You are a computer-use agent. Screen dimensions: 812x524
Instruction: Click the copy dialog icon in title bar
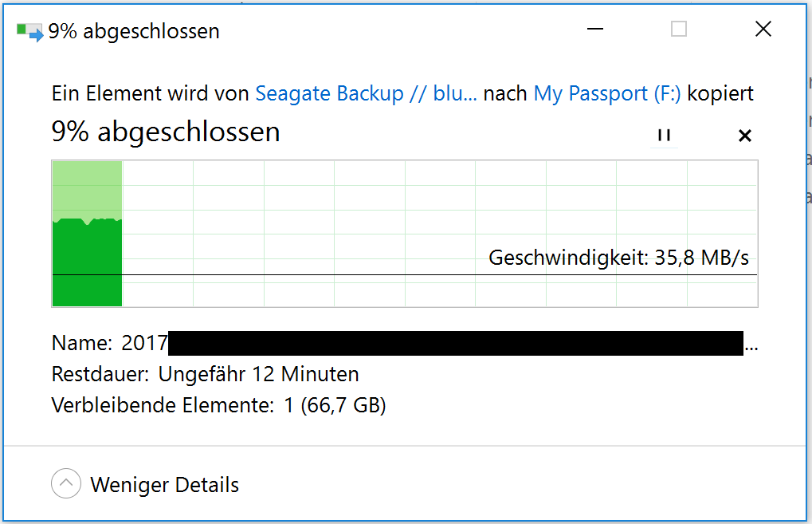pyautogui.click(x=30, y=32)
